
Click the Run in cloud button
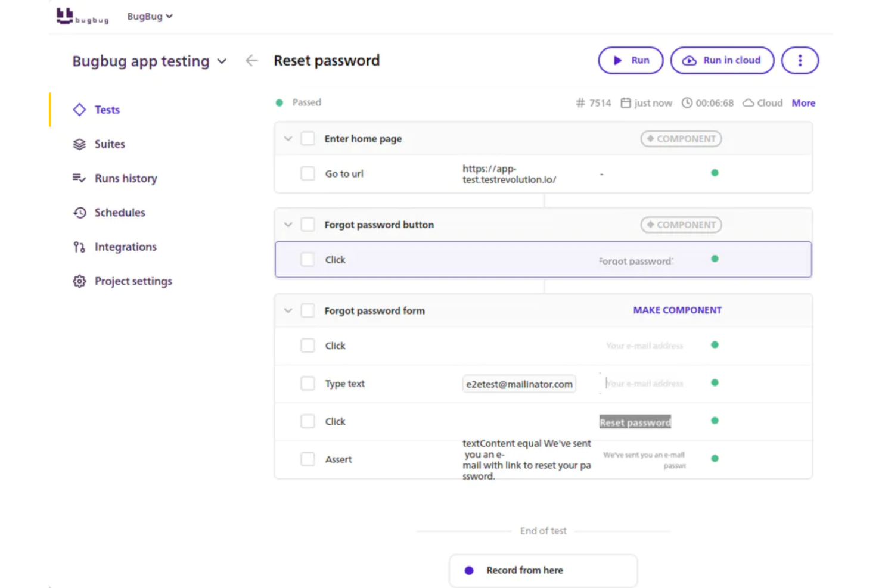(x=722, y=60)
